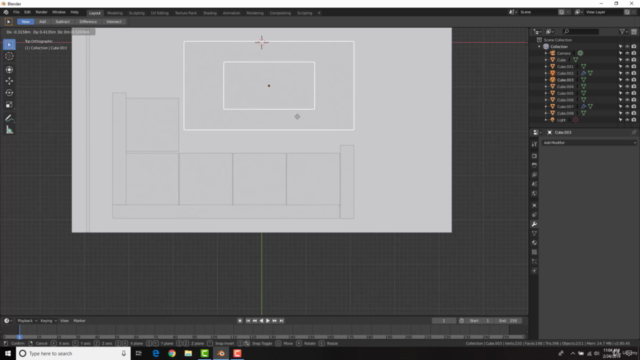Open the Modifiers wrench tab
Image resolution: width=640 pixels, height=360 pixels.
coord(534,224)
